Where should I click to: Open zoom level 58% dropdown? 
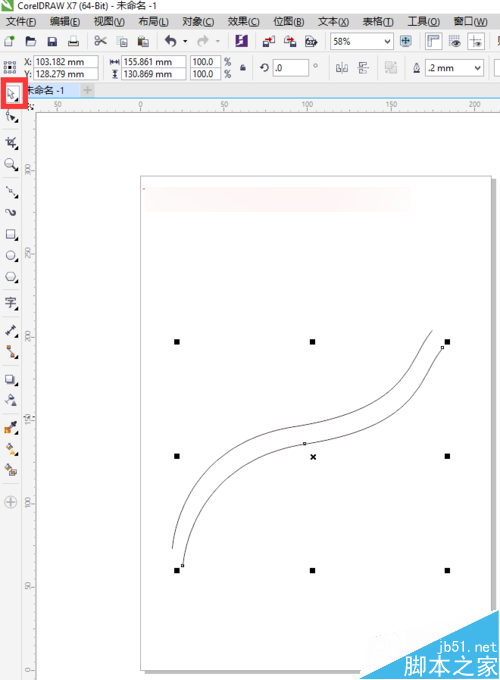pyautogui.click(x=387, y=42)
